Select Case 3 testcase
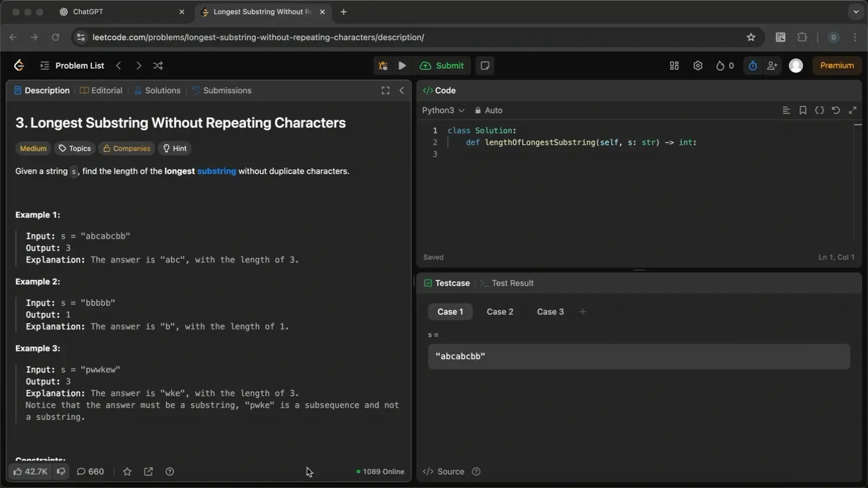The image size is (868, 488). [550, 312]
